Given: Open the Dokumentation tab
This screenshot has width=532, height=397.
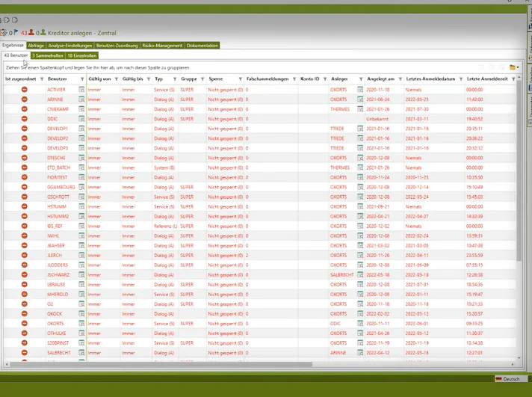Looking at the screenshot, I should point(202,46).
